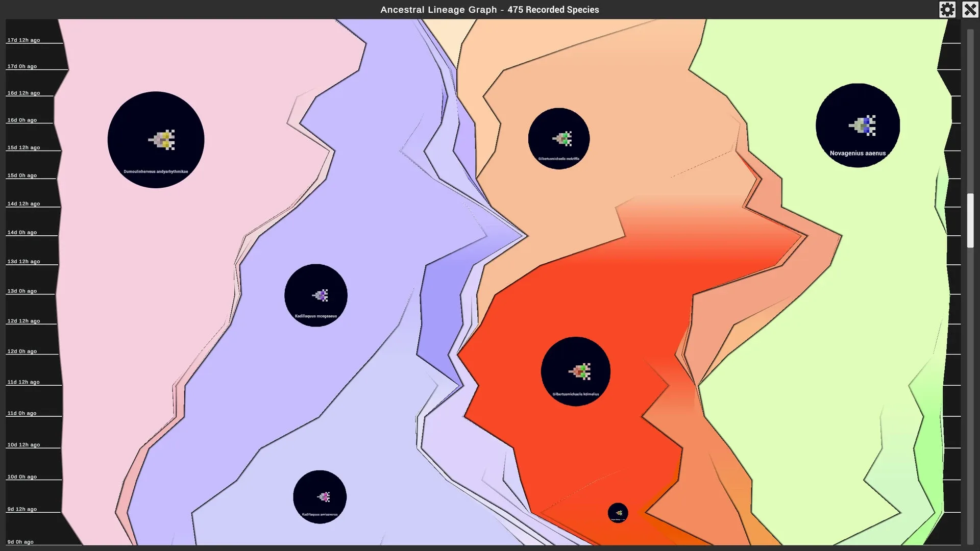
Task: Click the '12d 0h ago' timeline marker
Action: 22,352
